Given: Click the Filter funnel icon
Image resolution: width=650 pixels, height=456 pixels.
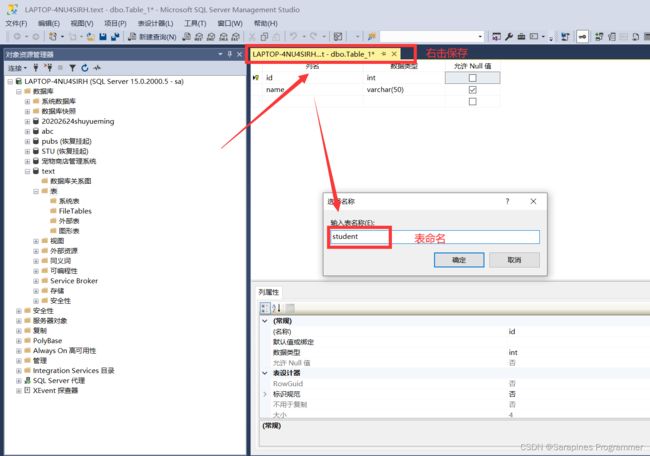Looking at the screenshot, I should (x=73, y=68).
